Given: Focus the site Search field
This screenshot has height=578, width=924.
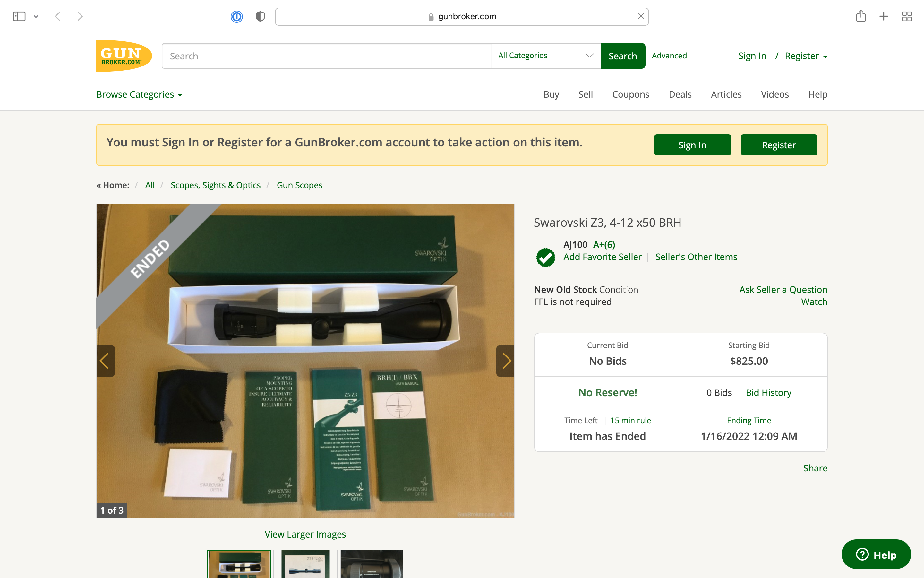Looking at the screenshot, I should click(327, 56).
